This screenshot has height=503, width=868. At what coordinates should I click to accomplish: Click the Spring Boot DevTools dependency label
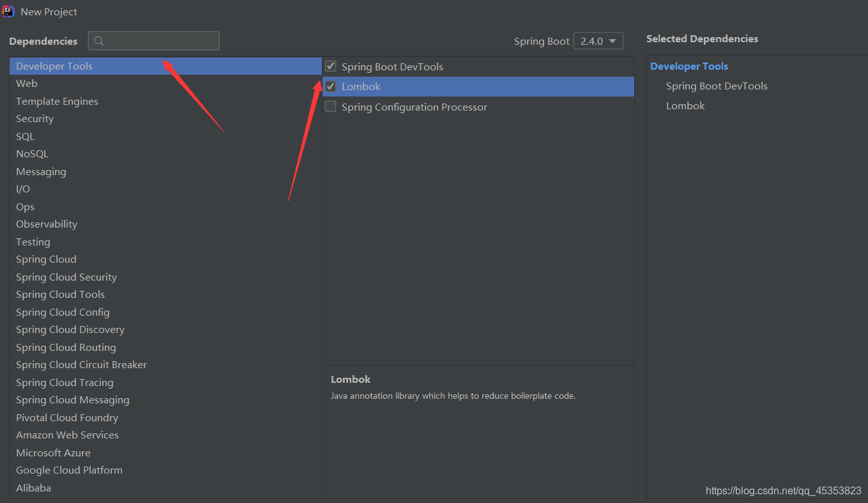click(392, 66)
